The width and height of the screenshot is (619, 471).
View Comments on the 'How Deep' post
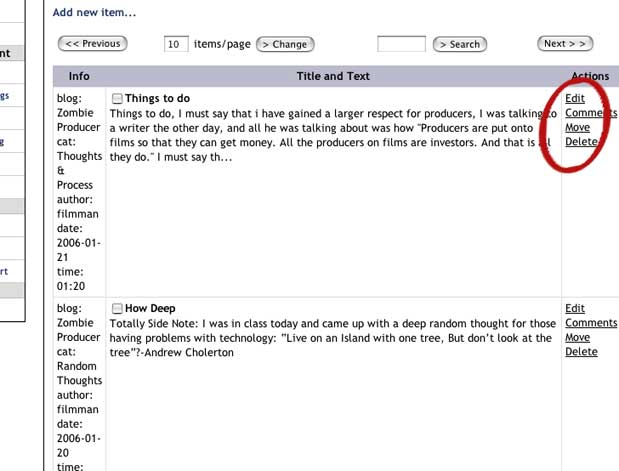(x=591, y=323)
